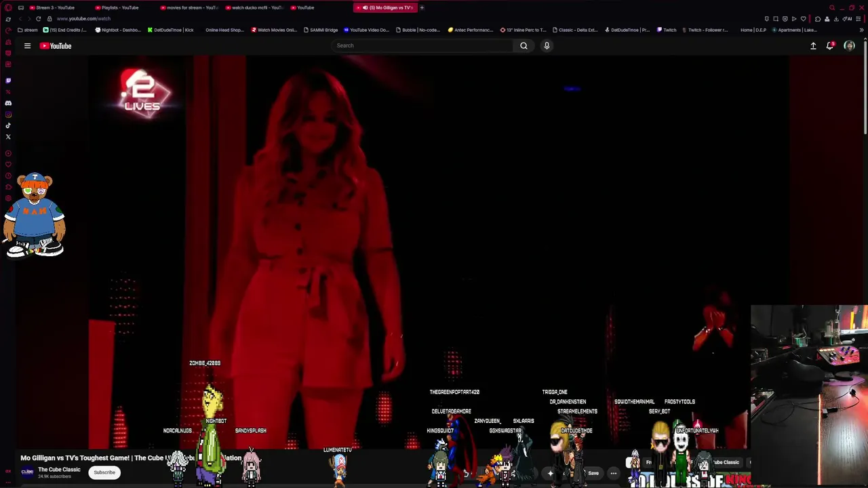
Task: Switch to the 'watch ducko mcfli' tab
Action: click(x=254, y=7)
